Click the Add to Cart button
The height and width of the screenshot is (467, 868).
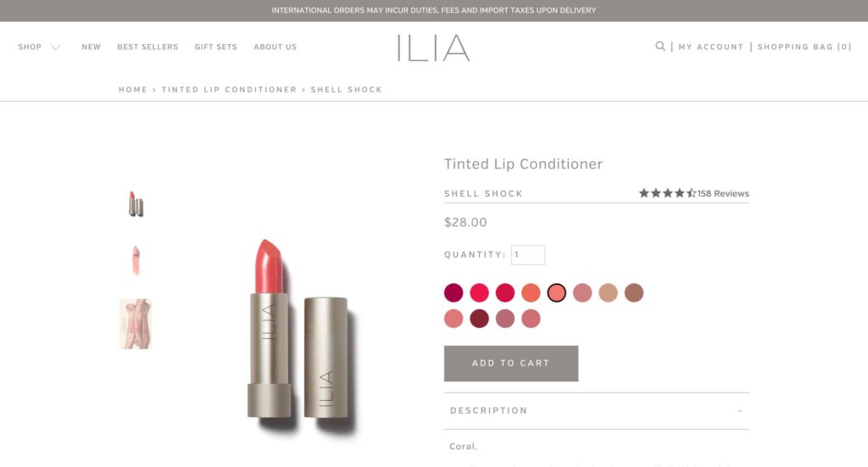511,364
